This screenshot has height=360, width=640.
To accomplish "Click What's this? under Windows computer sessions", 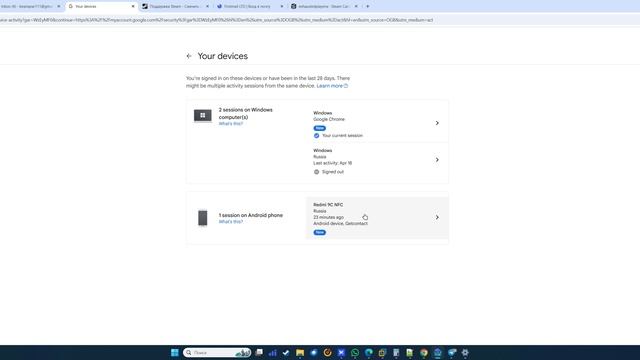I will [x=231, y=124].
